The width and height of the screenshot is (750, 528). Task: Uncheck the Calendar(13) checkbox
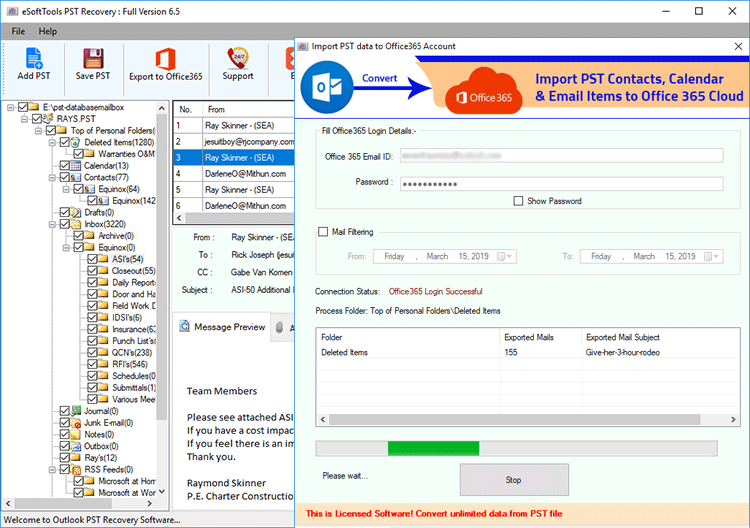pyautogui.click(x=65, y=165)
